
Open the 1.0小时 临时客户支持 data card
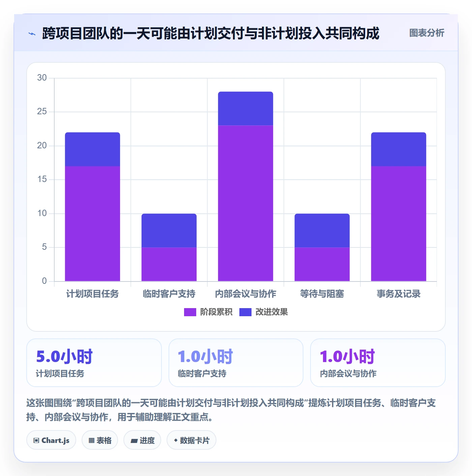point(236,363)
